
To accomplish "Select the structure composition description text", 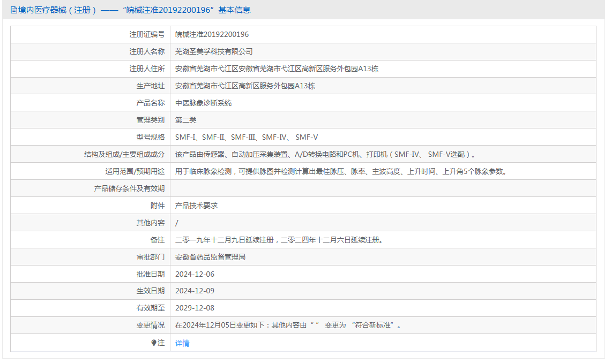I will coord(325,154).
